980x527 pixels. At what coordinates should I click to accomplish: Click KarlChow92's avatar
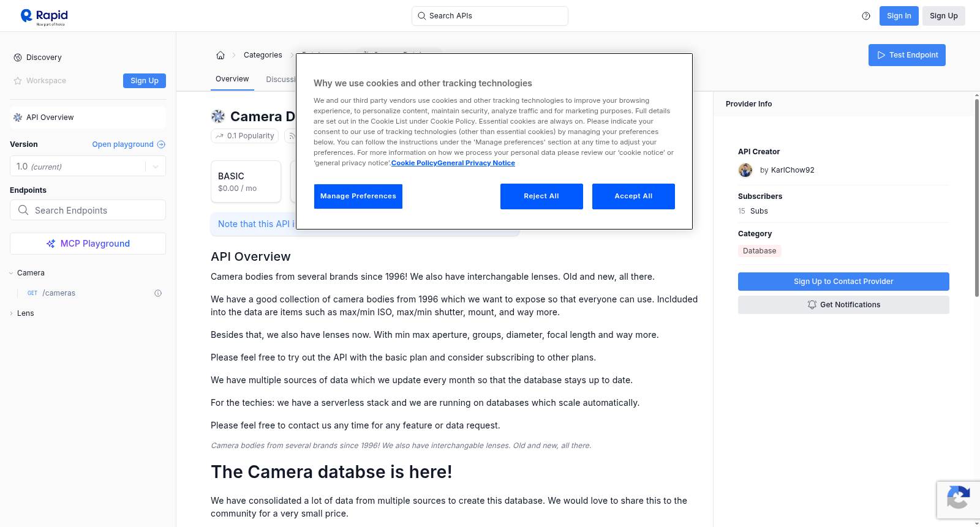[745, 170]
